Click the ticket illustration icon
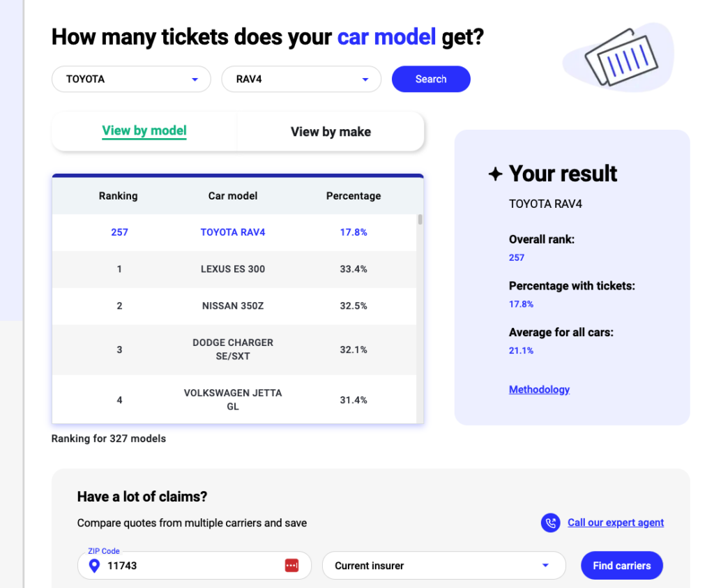Image resolution: width=714 pixels, height=588 pixels. tap(618, 57)
